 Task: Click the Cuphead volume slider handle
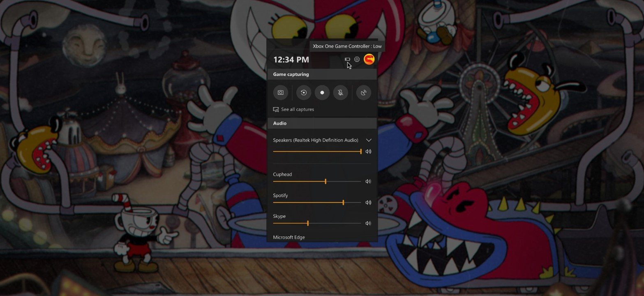pyautogui.click(x=325, y=181)
